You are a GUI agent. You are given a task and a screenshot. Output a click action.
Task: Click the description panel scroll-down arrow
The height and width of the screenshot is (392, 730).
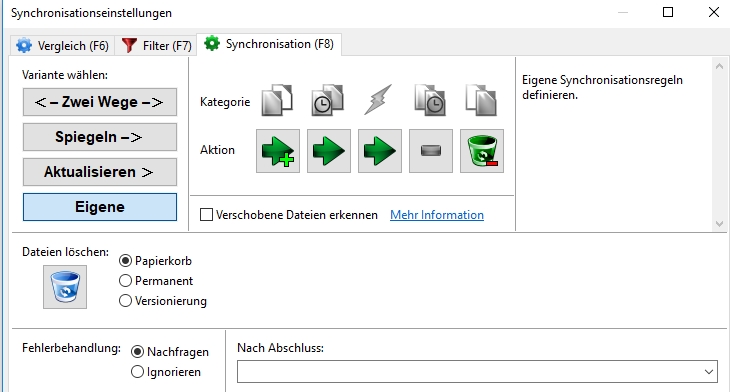point(719,224)
